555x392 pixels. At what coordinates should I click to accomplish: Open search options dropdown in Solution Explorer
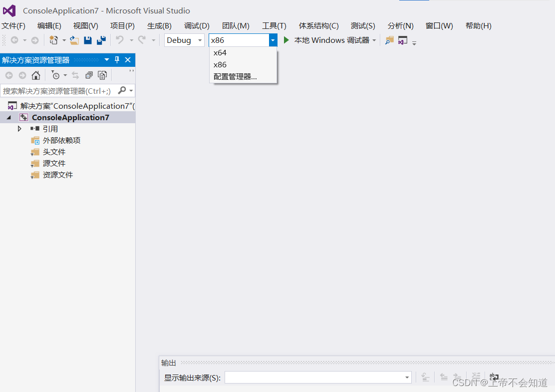click(x=131, y=91)
